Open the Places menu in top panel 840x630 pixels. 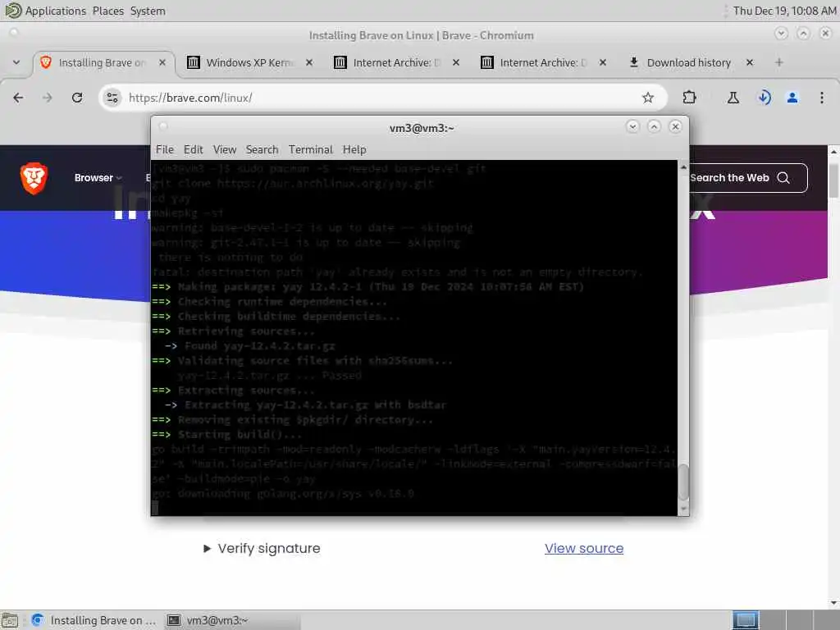(x=107, y=11)
